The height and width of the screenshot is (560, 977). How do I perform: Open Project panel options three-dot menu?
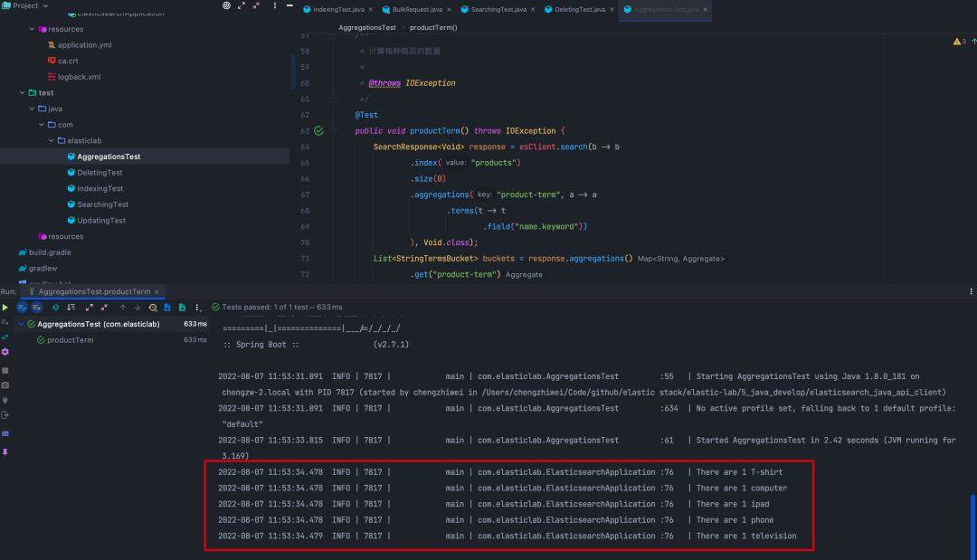pos(275,5)
